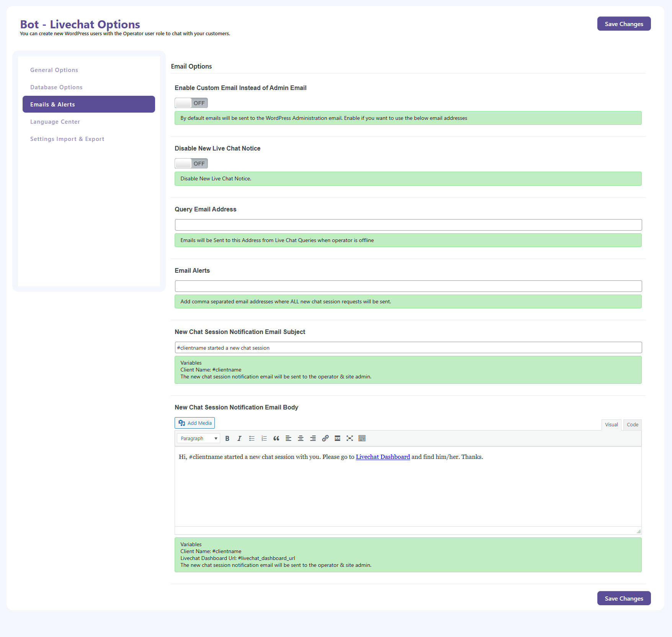Click the insert link icon
This screenshot has height=637, width=672.
[x=325, y=438]
